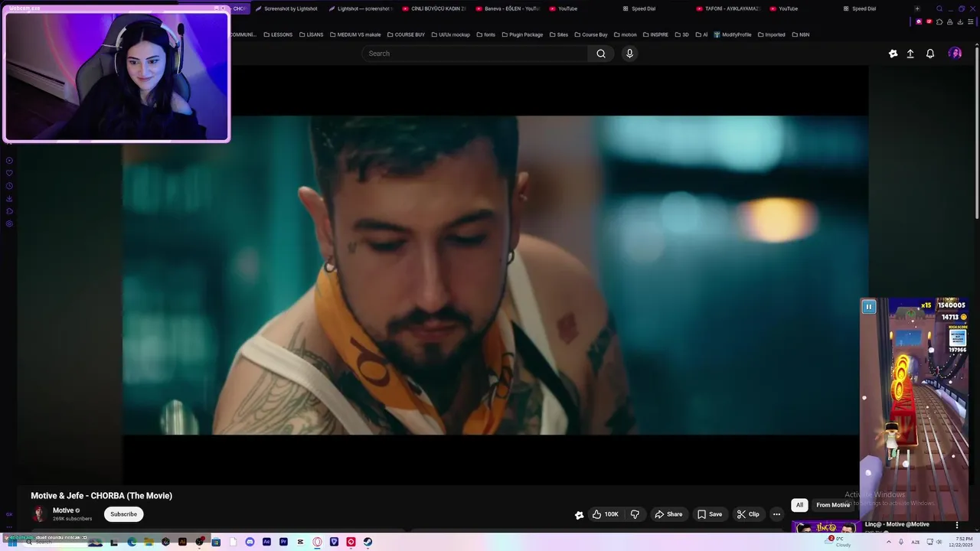Click the clock showing 7:52 PM
980x551 pixels.
[961, 538]
